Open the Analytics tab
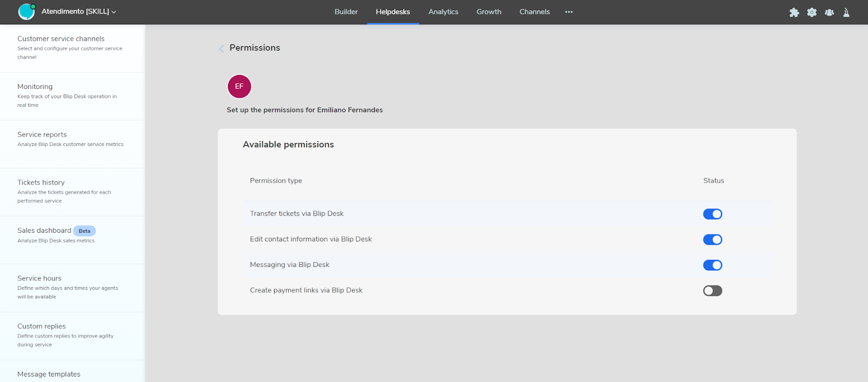Image resolution: width=868 pixels, height=382 pixels. (x=443, y=12)
